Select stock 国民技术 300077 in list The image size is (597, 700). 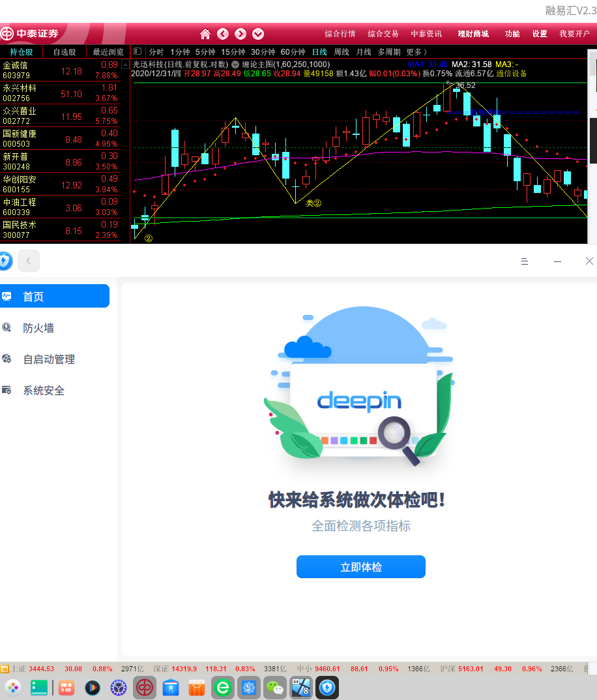60,230
